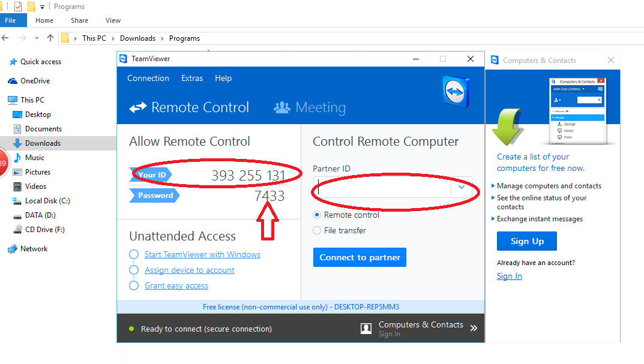Image resolution: width=644 pixels, height=364 pixels.
Task: Click the Your ID value 393 255 131
Action: click(x=248, y=176)
